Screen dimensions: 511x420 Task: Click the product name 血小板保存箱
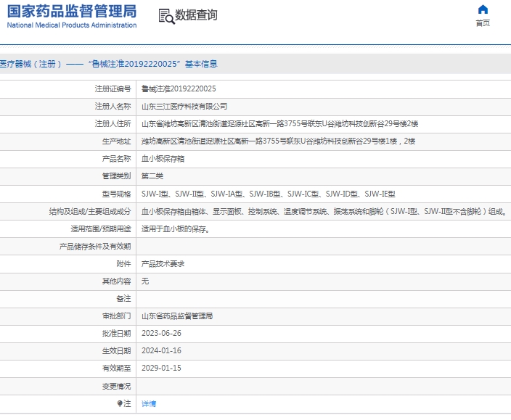(163, 159)
